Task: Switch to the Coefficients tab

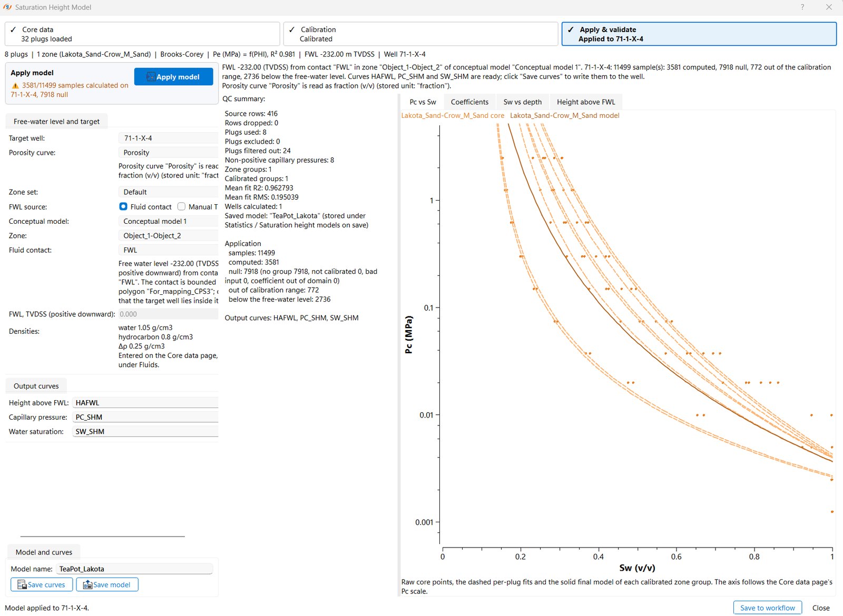Action: [469, 102]
